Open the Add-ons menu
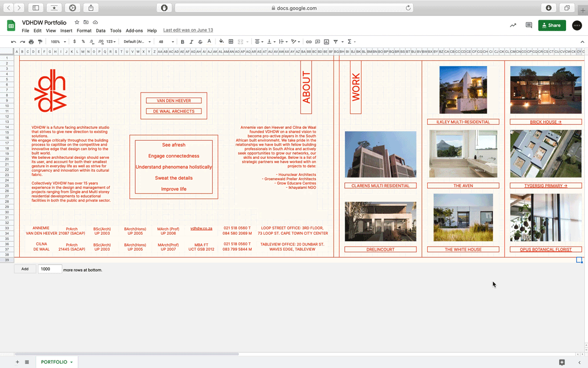Screen dimensions: 588x368 tap(134, 31)
